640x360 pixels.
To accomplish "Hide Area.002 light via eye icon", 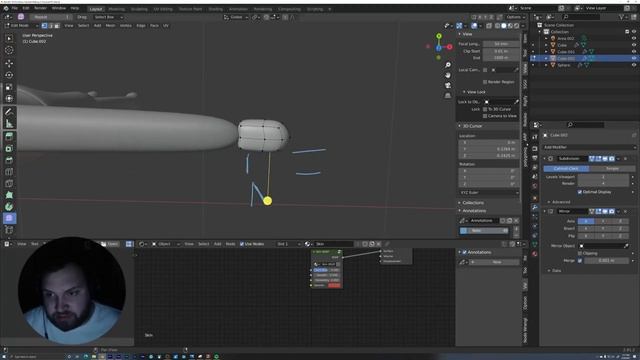I will click(634, 38).
